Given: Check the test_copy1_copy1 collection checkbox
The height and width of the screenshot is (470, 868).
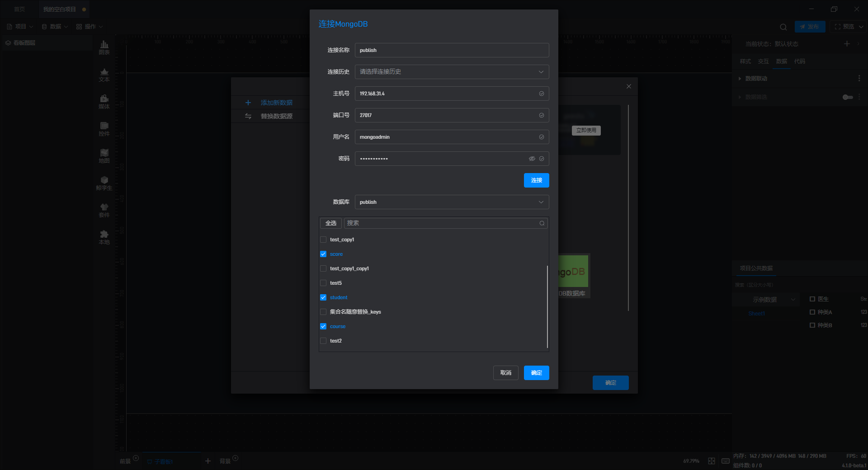Looking at the screenshot, I should pyautogui.click(x=323, y=268).
